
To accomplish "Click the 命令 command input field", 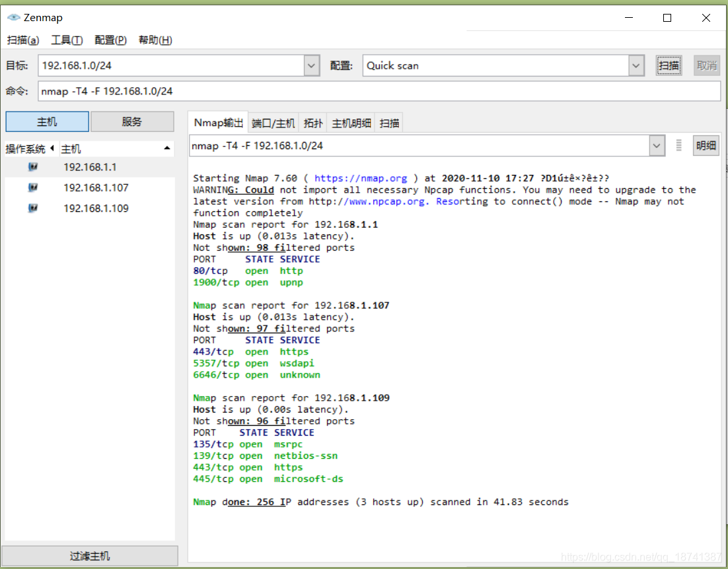I will (x=379, y=91).
